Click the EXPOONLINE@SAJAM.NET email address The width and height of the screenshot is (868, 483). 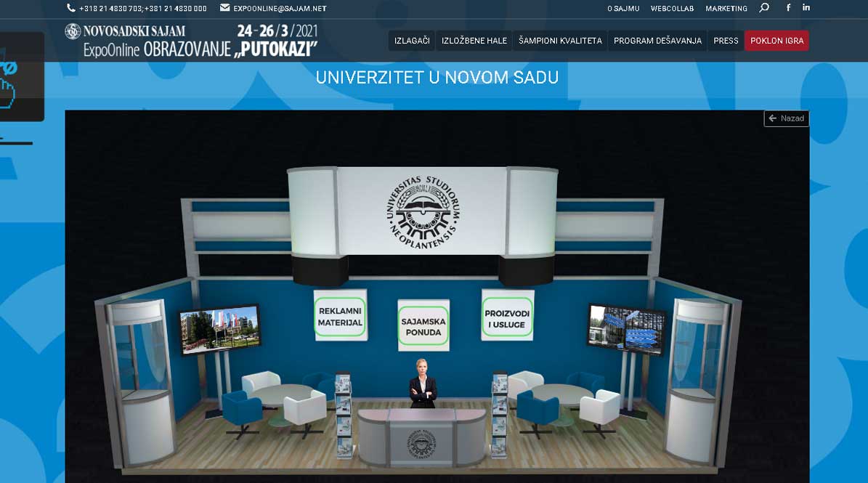280,8
